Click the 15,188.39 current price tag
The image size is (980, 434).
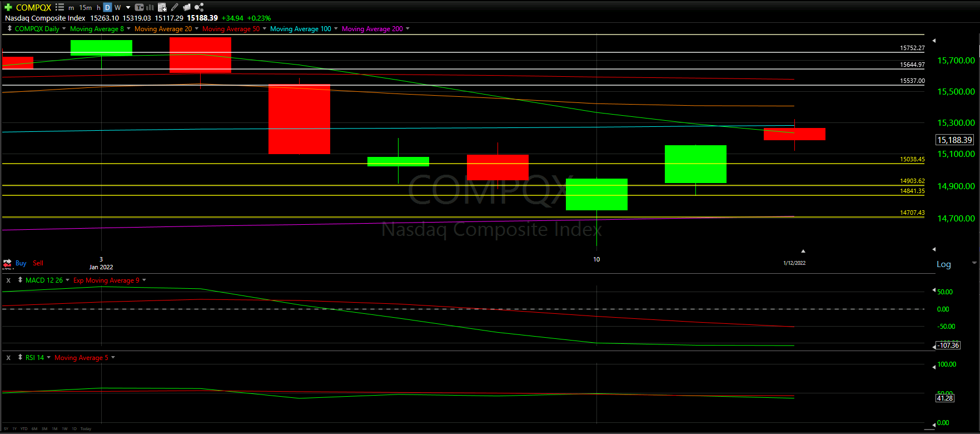click(x=955, y=140)
